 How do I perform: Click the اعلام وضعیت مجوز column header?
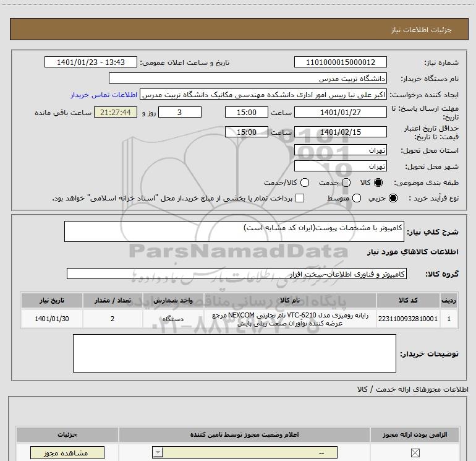[244, 434]
